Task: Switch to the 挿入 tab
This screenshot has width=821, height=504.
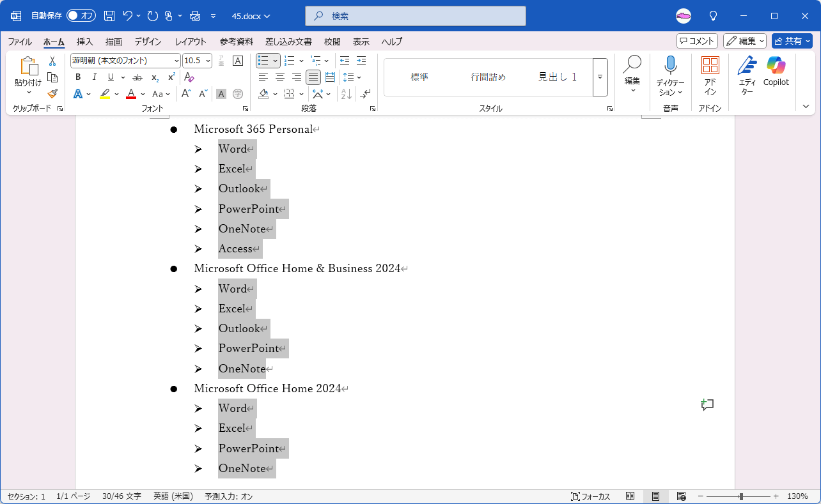Action: pyautogui.click(x=85, y=42)
